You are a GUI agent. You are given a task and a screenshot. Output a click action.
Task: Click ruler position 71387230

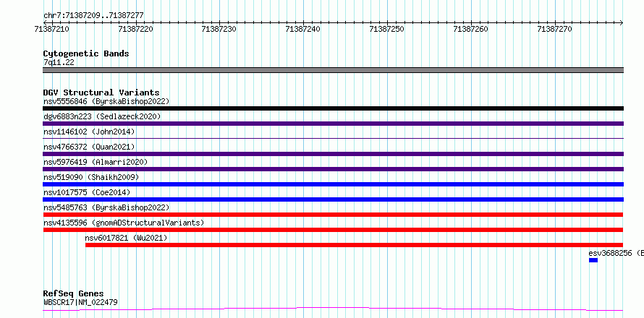pyautogui.click(x=219, y=29)
